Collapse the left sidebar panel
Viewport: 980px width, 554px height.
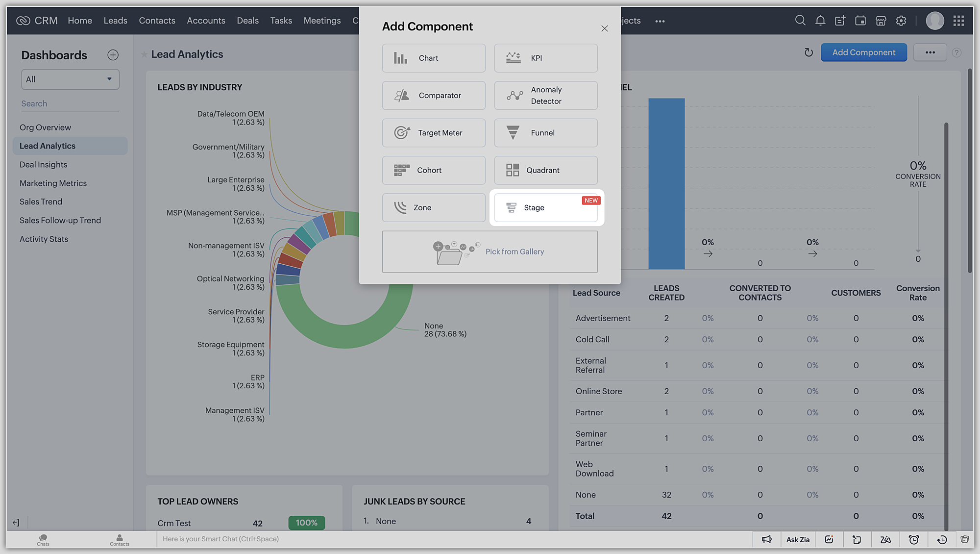(16, 523)
